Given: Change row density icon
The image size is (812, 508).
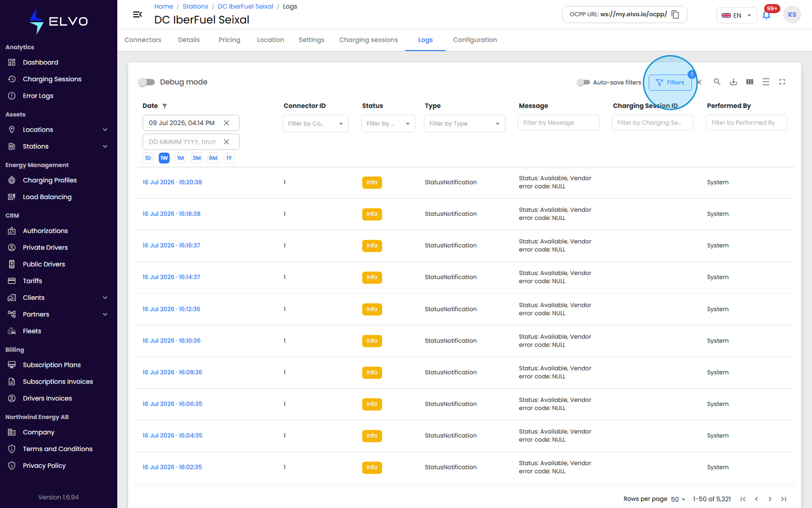Looking at the screenshot, I should 766,82.
